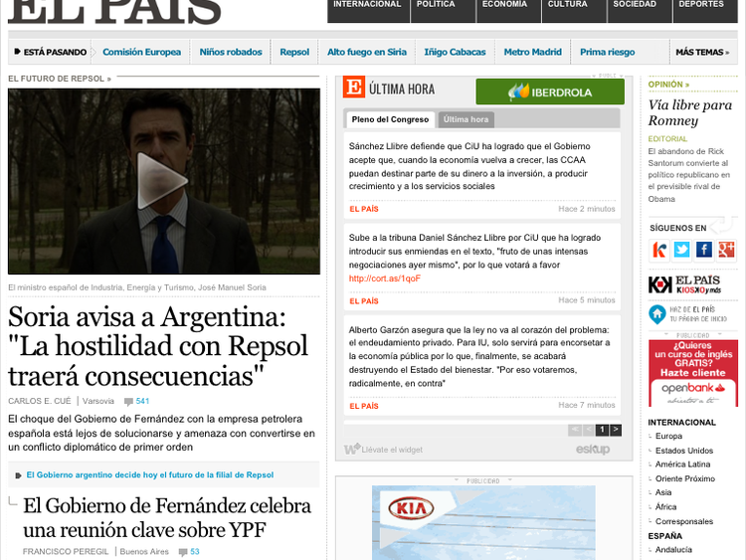Click EL PAÍS author of 5-minute update
The height and width of the screenshot is (560, 746).
(364, 300)
